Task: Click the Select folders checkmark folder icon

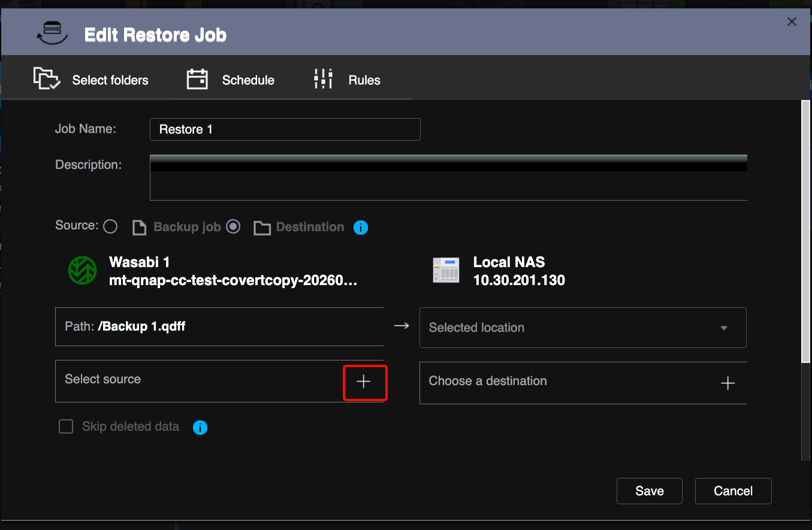Action: point(47,79)
